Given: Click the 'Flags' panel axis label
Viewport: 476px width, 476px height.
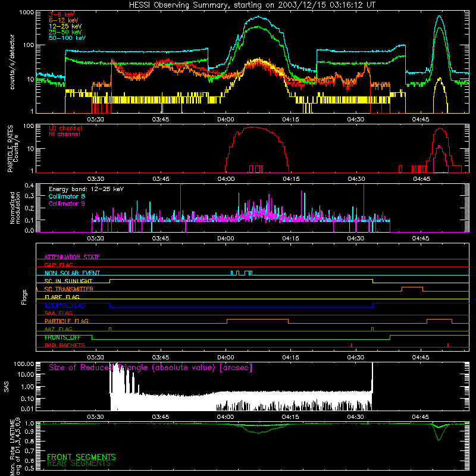Looking at the screenshot, I should click(24, 297).
